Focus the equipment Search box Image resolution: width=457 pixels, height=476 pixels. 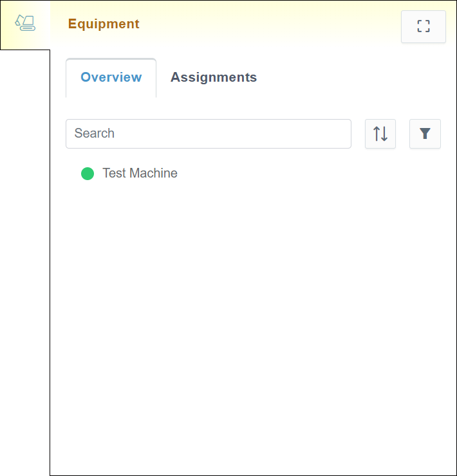(x=208, y=134)
